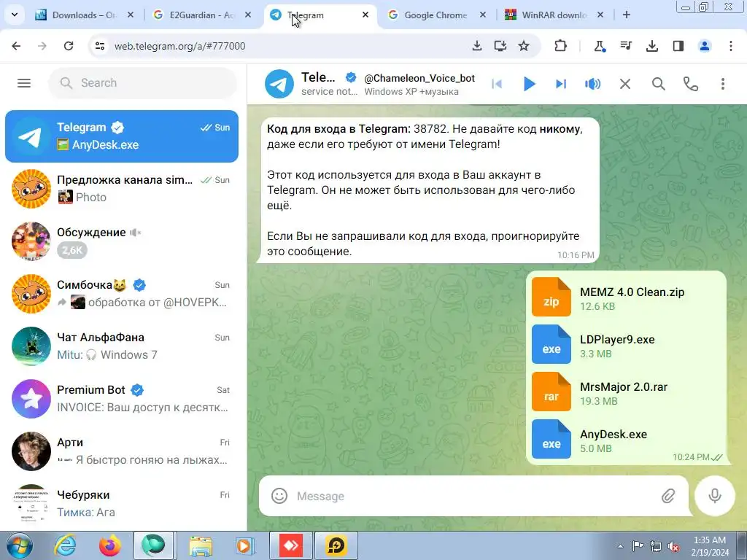Open AnyDesk from taskbar
The height and width of the screenshot is (560, 747).
291,545
